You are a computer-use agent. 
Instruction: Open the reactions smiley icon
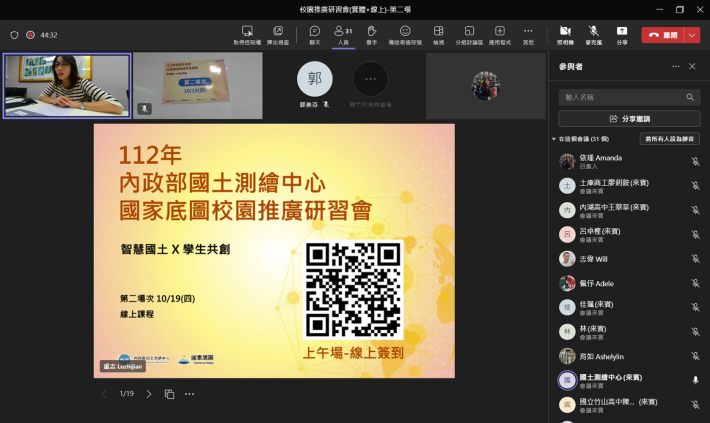coord(405,31)
